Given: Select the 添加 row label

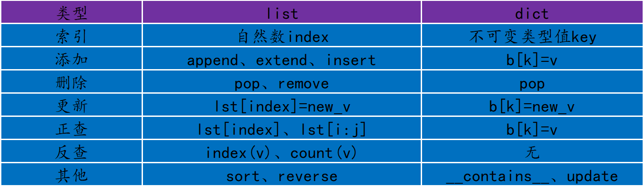Looking at the screenshot, I should point(71,60).
